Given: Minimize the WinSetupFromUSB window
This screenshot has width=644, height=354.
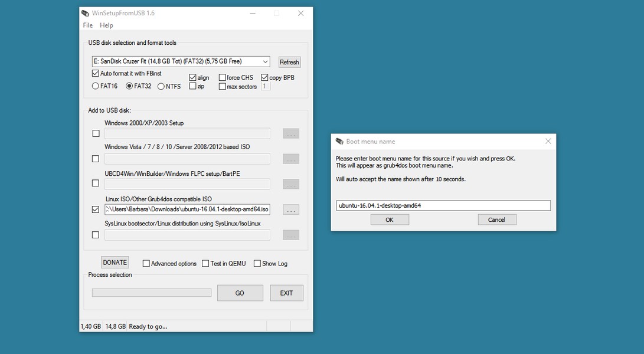Looking at the screenshot, I should coord(253,13).
